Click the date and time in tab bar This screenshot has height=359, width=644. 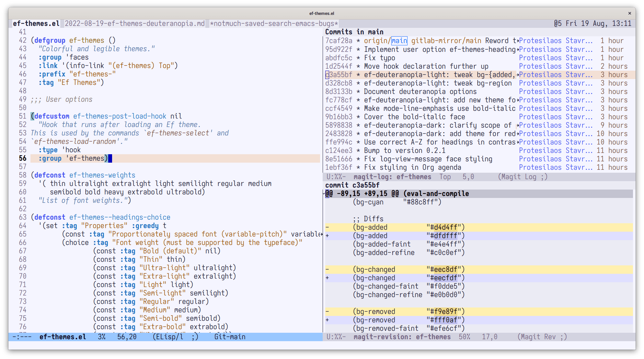pos(598,23)
